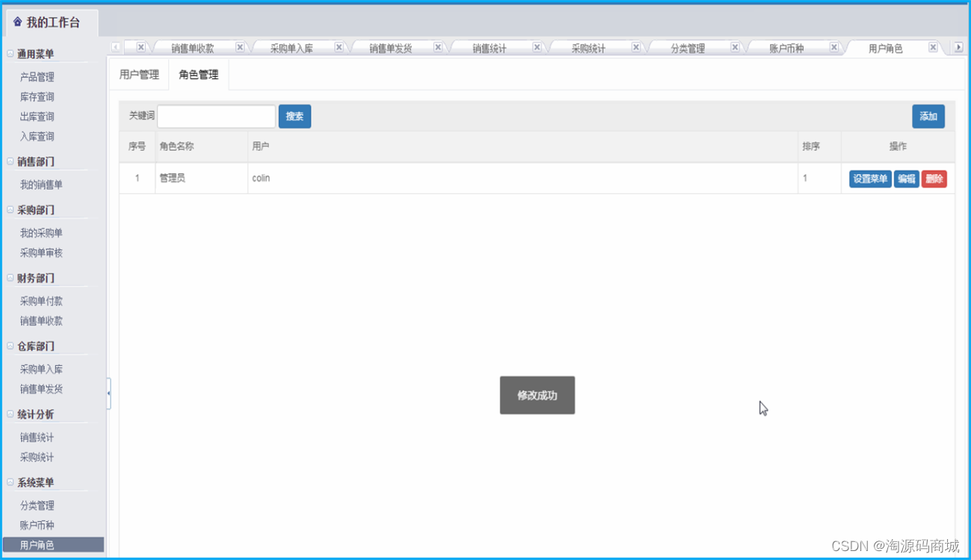Click the 管理员 role name cell
The image size is (971, 560).
(202, 178)
